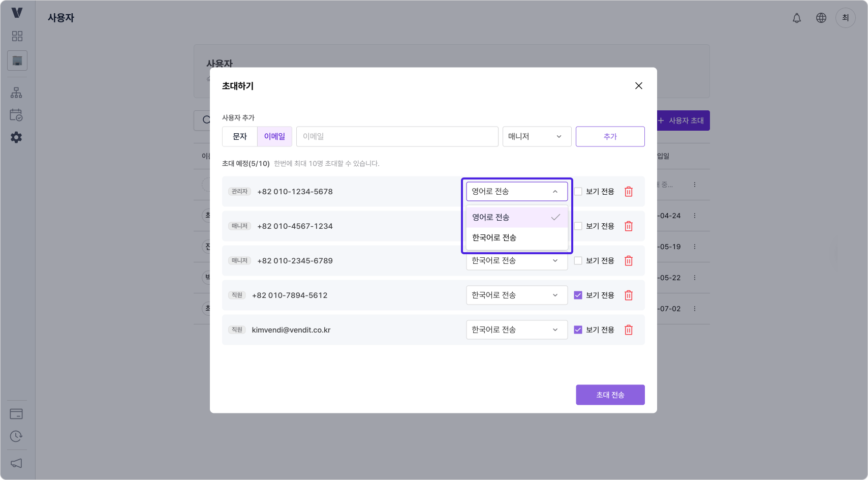Open the language globe icon
This screenshot has height=480, width=868.
[x=821, y=18]
